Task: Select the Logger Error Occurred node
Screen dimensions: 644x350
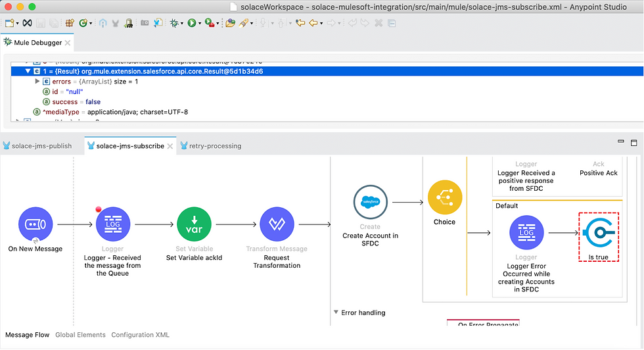Action: [526, 232]
